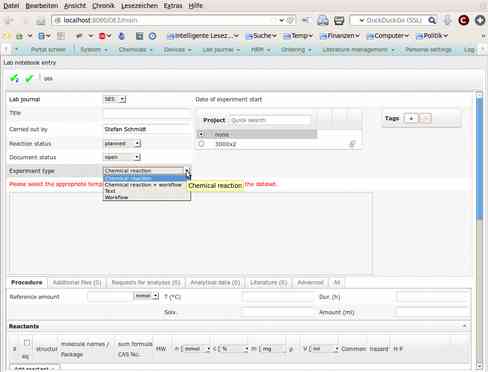This screenshot has height=372, width=488.
Task: Open the Reaction status dropdown
Action: [x=122, y=144]
